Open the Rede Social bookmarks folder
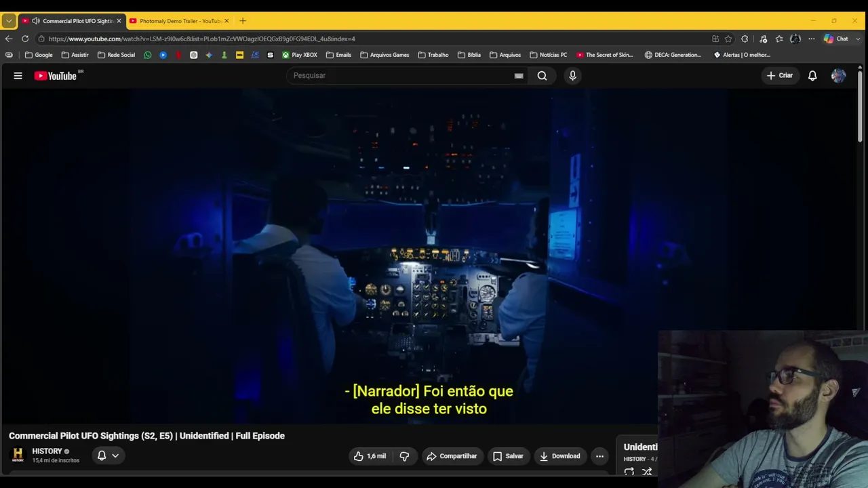868x488 pixels. (116, 55)
